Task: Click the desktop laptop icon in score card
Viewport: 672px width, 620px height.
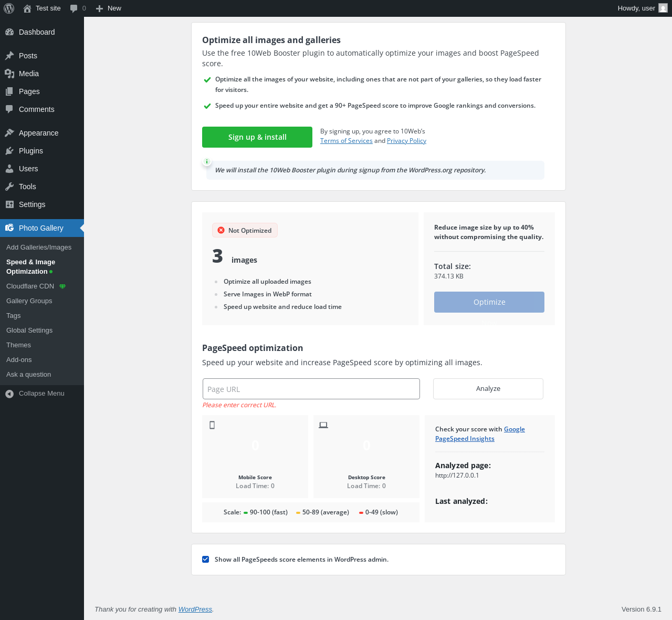Action: tap(323, 425)
